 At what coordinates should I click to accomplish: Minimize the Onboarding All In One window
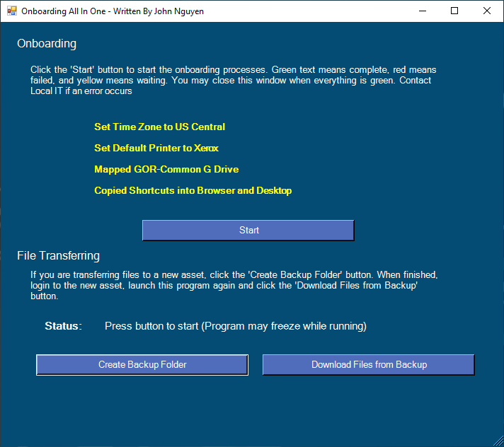coord(423,11)
